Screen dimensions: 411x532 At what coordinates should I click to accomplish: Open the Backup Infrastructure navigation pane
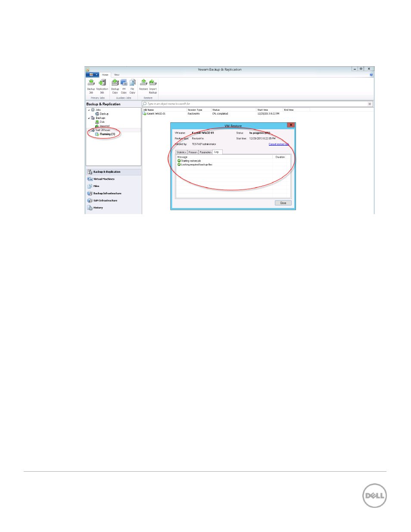pyautogui.click(x=114, y=193)
